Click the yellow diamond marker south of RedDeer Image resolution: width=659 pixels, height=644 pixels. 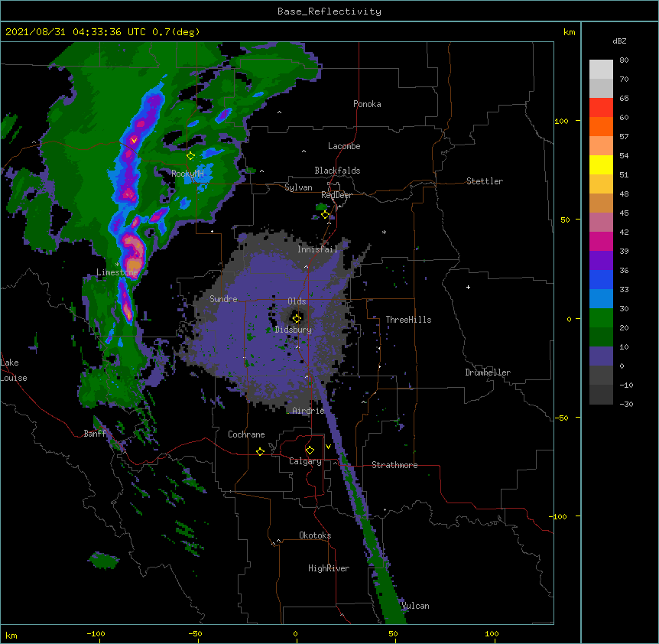(x=326, y=215)
